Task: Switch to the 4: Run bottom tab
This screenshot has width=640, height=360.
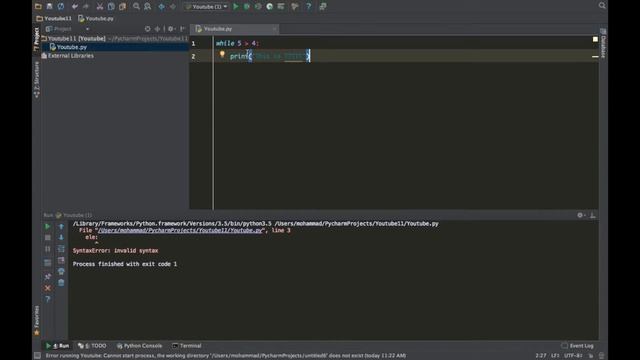Action: coord(58,346)
